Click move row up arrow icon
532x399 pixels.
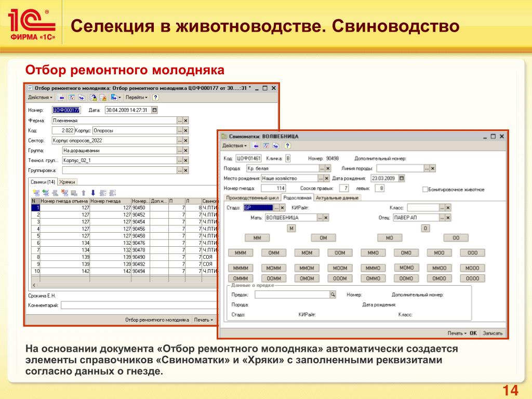coord(84,193)
